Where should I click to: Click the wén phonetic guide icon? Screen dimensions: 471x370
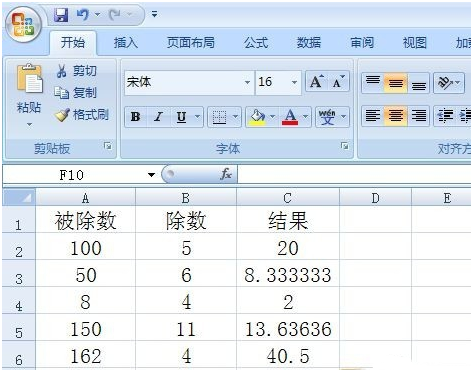[327, 117]
